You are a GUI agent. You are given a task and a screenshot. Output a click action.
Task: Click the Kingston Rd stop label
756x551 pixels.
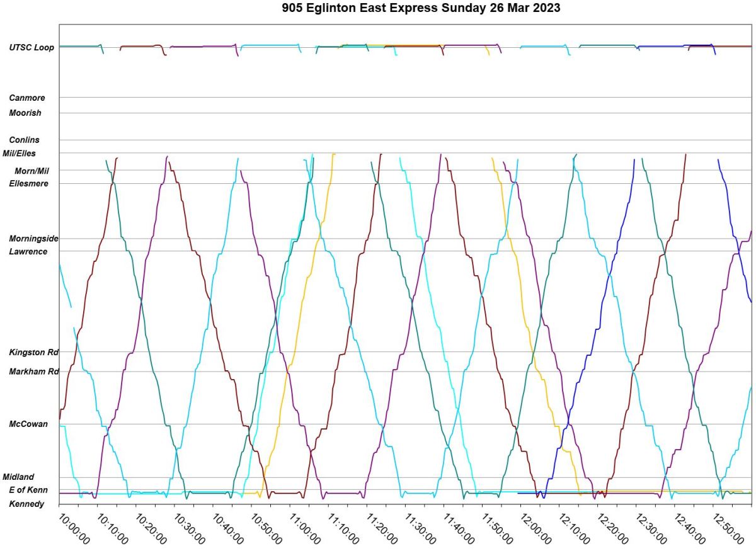[x=33, y=353]
